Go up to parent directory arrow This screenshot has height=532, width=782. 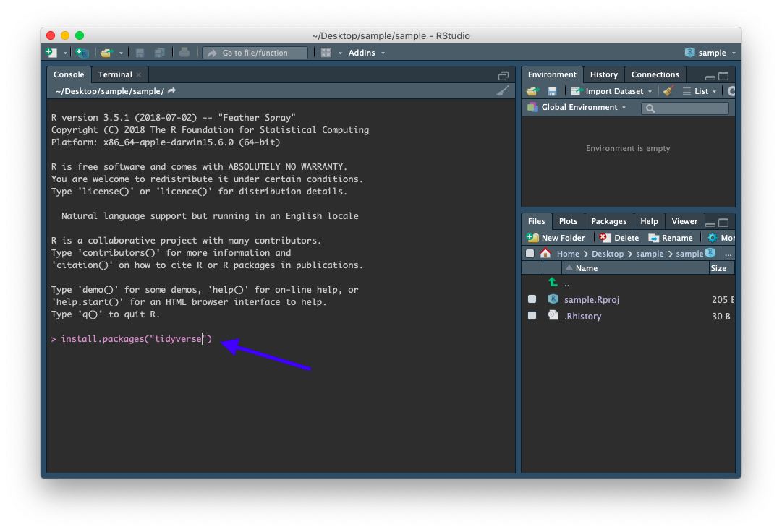(553, 283)
